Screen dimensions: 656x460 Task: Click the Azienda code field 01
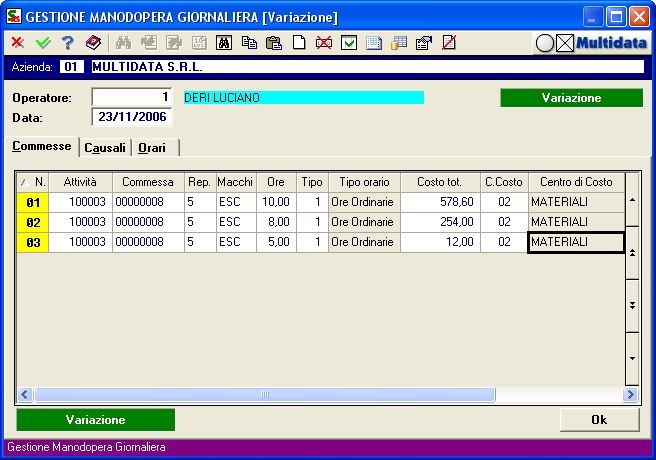click(x=72, y=67)
